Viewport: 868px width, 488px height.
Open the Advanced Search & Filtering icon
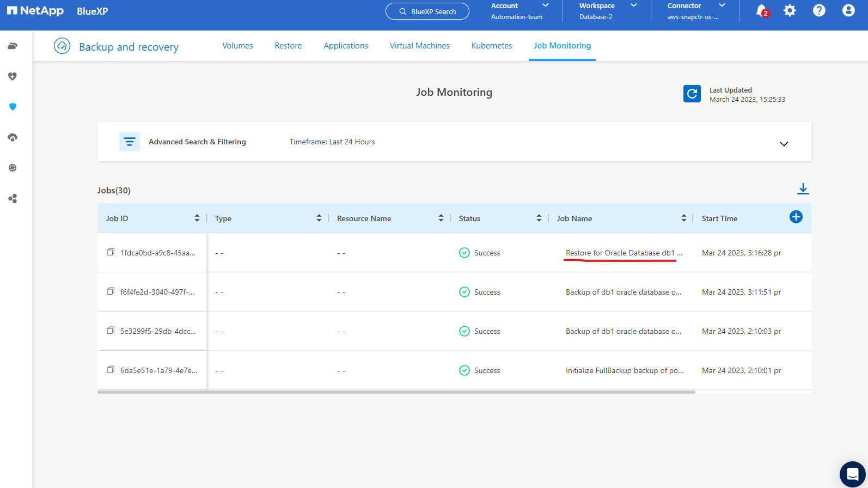[x=130, y=142]
